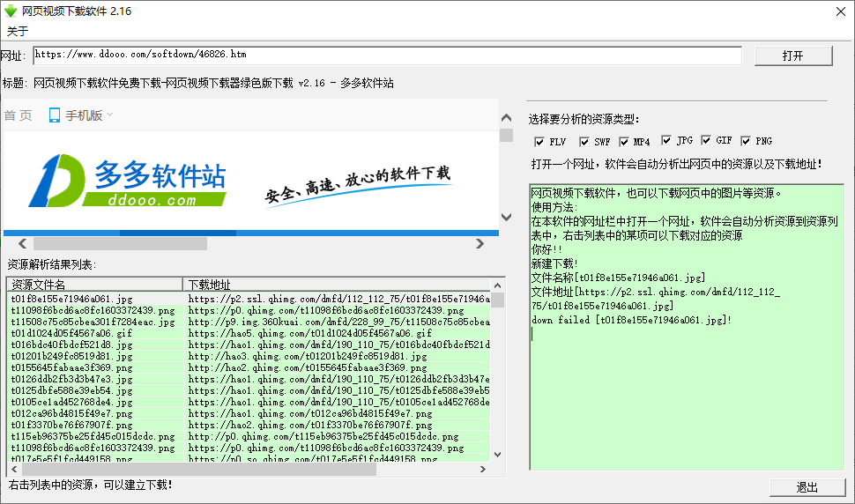Click web preview horizontal scrollbar thumb
Screen dimensions: 855x504
click(x=120, y=243)
